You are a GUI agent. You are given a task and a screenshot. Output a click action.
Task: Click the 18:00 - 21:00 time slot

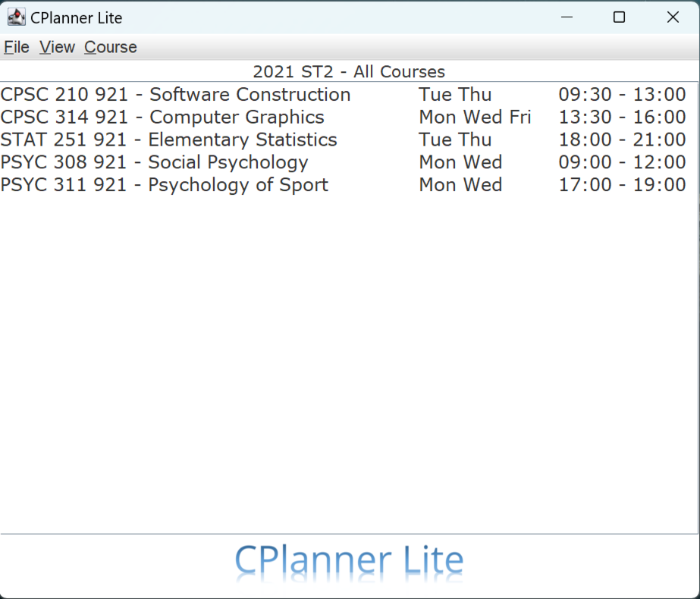622,140
